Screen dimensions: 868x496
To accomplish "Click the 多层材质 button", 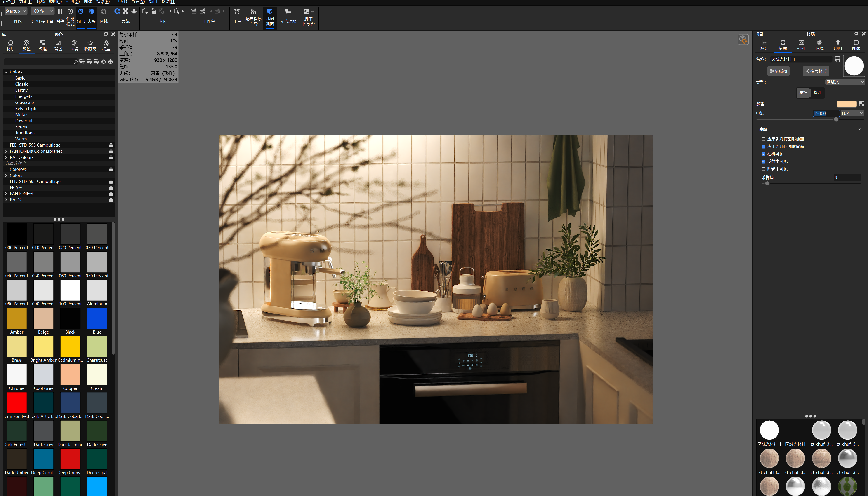I will point(816,71).
